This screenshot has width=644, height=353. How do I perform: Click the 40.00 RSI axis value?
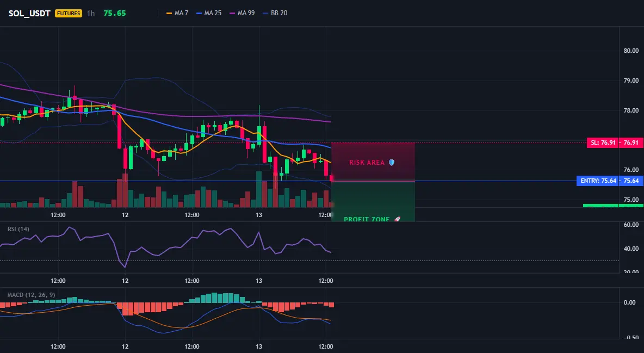pos(631,249)
